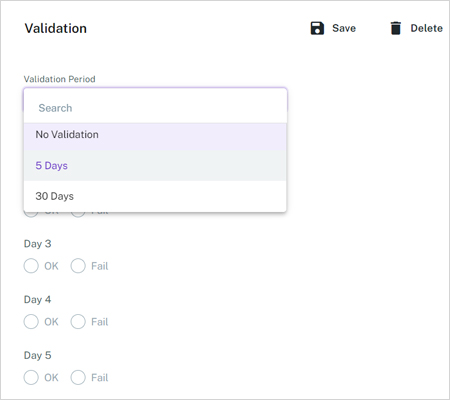Click the Day 4 label
450x400 pixels.
[x=37, y=299]
